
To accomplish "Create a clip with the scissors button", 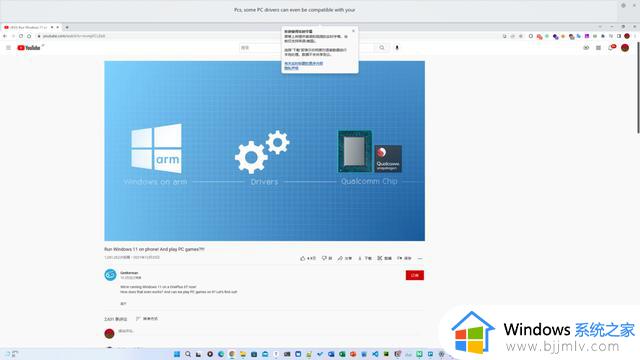I will click(x=384, y=258).
